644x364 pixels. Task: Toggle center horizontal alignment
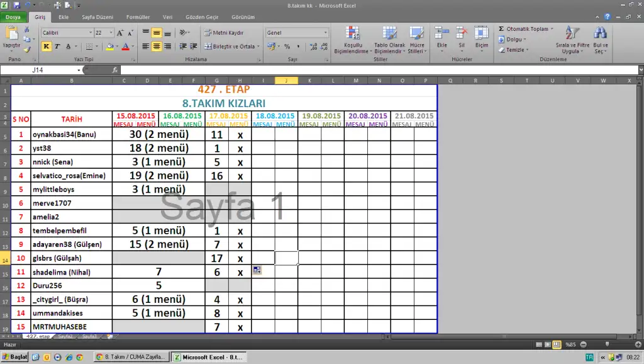click(157, 47)
